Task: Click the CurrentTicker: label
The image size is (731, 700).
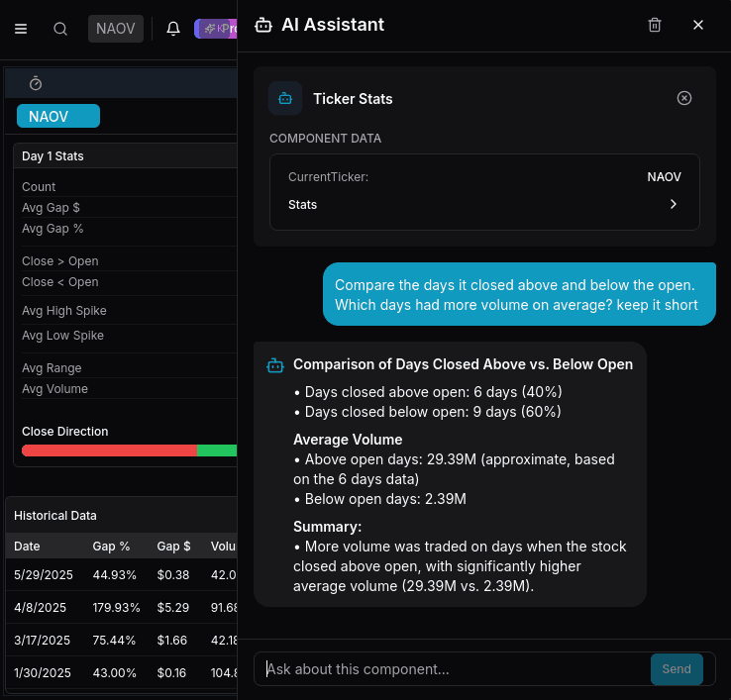Action: point(328,177)
